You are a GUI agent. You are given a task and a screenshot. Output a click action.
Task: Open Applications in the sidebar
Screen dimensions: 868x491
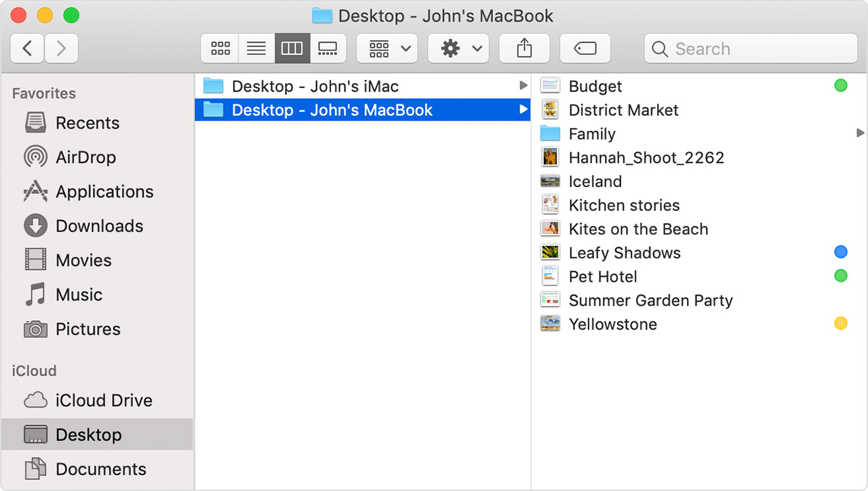97,192
